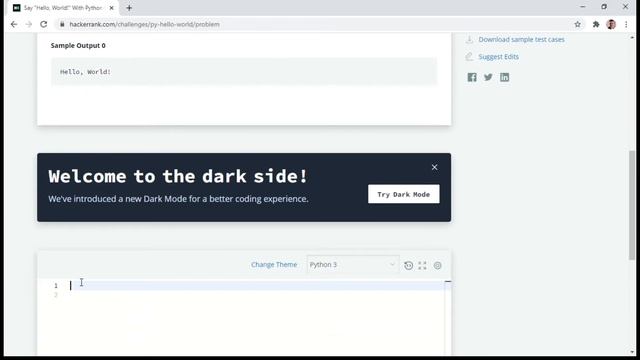
Task: Reset code with the history icon
Action: point(408,265)
